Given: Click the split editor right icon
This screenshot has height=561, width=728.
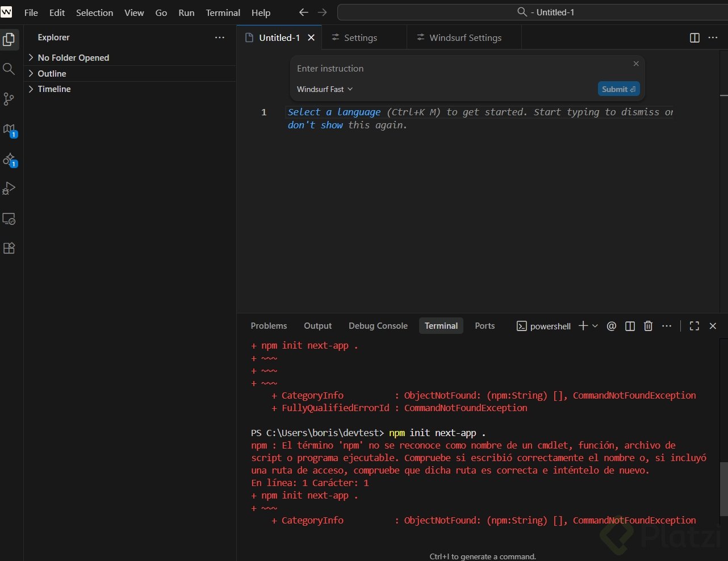Looking at the screenshot, I should pyautogui.click(x=694, y=37).
